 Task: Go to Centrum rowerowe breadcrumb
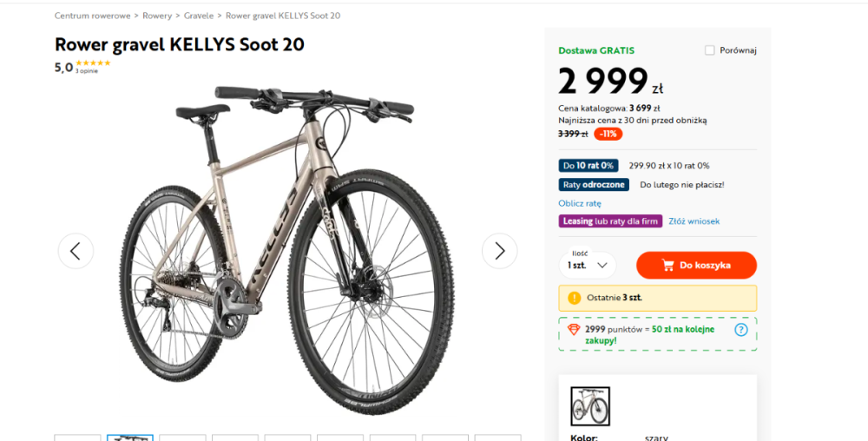(93, 16)
